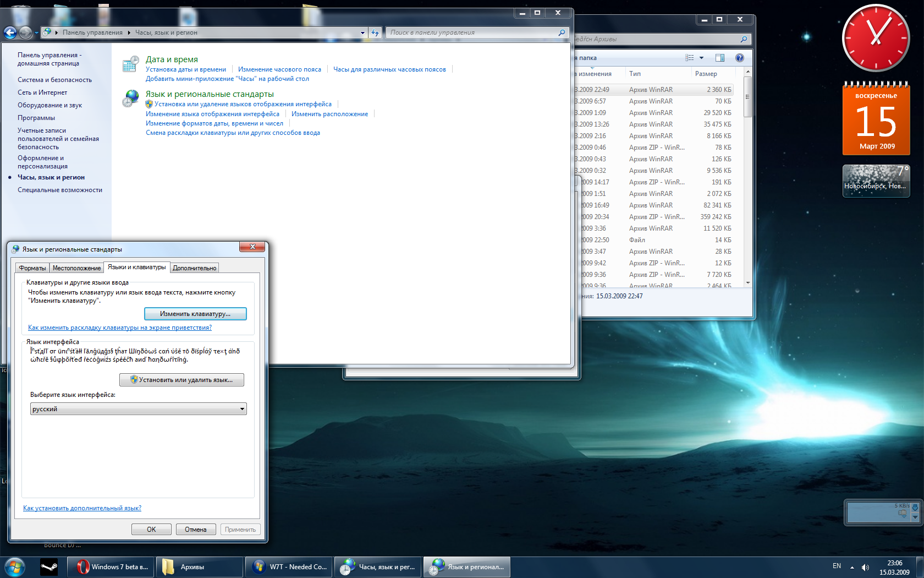
Task: Expand the interface language dropdown
Action: pyautogui.click(x=242, y=409)
